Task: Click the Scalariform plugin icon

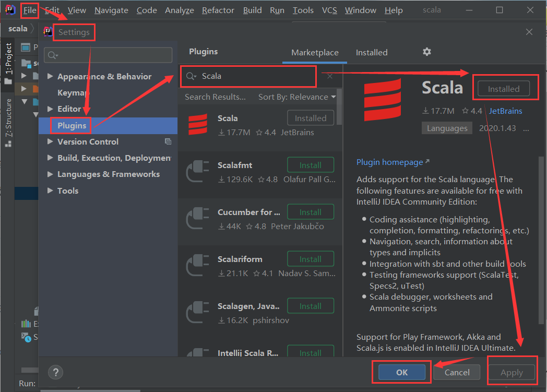Action: click(197, 265)
